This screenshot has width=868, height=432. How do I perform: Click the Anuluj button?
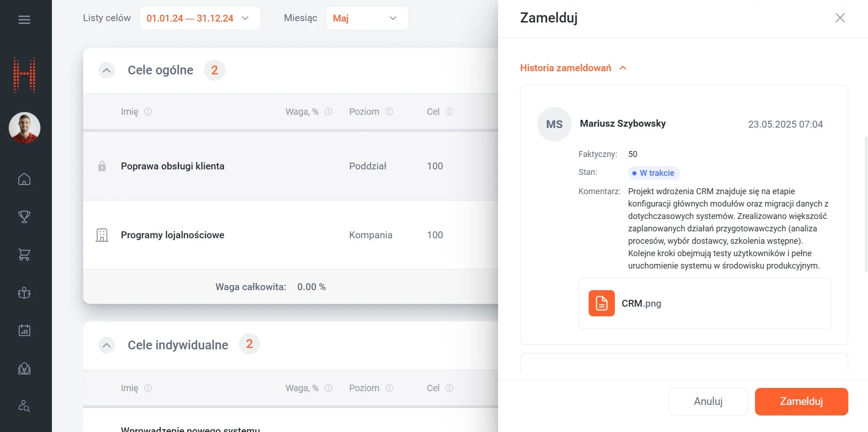708,402
